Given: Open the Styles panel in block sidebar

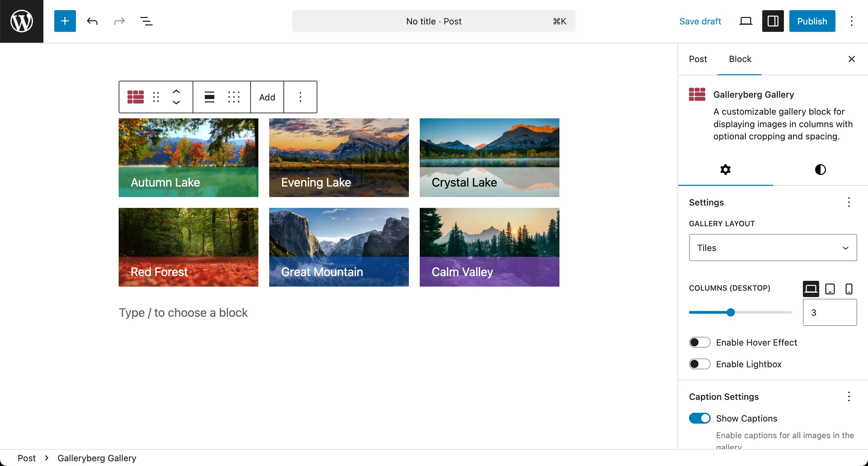Looking at the screenshot, I should 820,169.
